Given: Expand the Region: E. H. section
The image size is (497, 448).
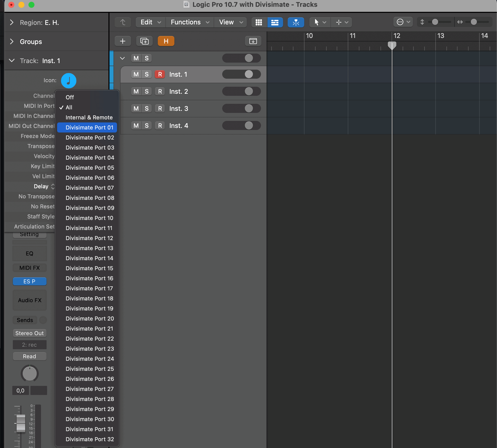Looking at the screenshot, I should pos(12,23).
